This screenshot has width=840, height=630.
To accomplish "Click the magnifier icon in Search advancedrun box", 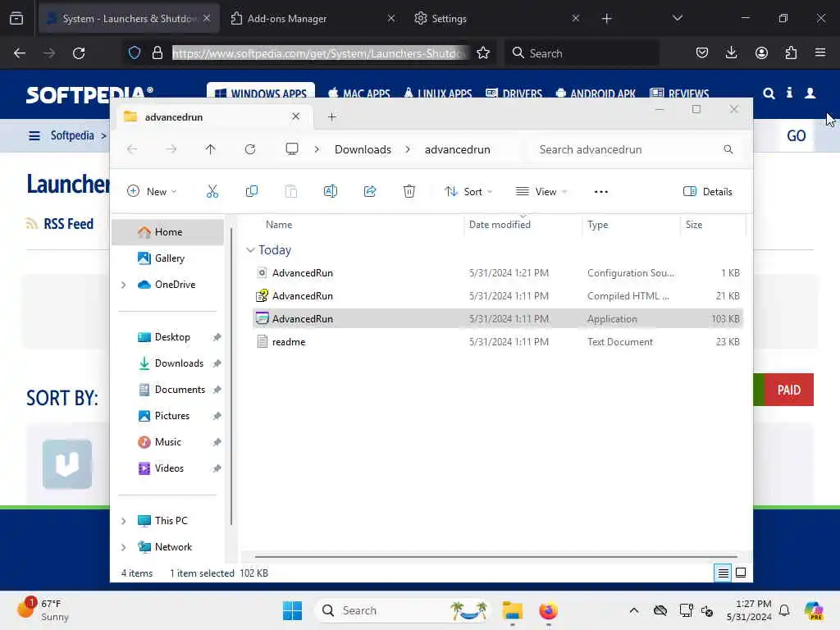I will coord(728,149).
